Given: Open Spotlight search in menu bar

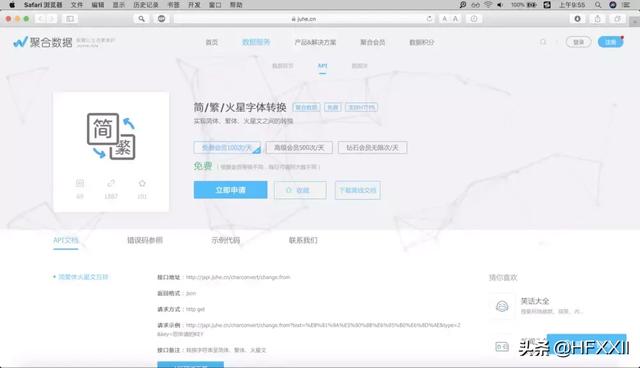Looking at the screenshot, I should [598, 5].
